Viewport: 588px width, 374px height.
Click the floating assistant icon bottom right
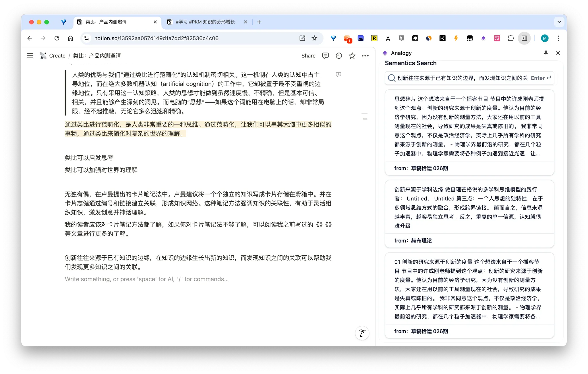362,333
